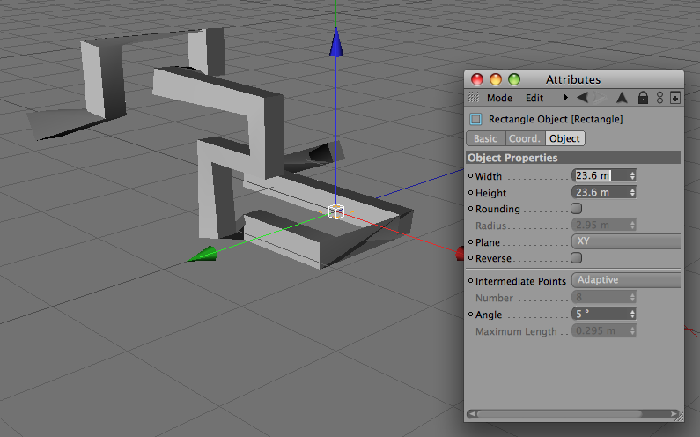Click the up arrow icon in Attributes
Viewport: 700px width, 437px height.
click(621, 98)
